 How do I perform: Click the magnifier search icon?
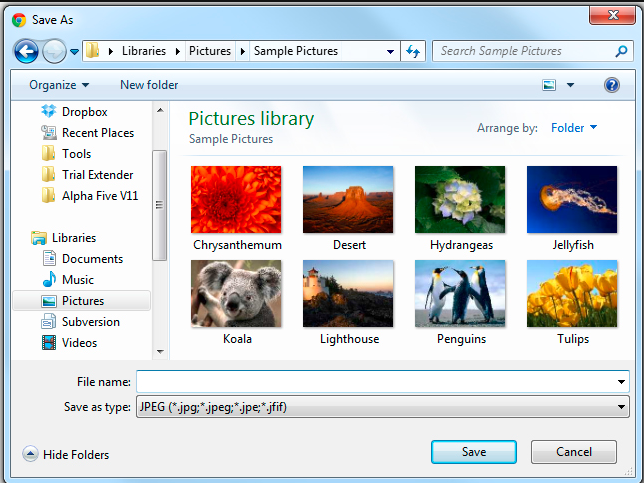[621, 51]
